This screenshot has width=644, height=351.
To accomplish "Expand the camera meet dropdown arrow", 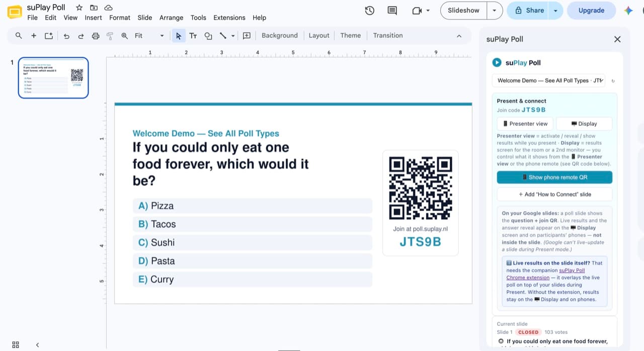I will [428, 11].
